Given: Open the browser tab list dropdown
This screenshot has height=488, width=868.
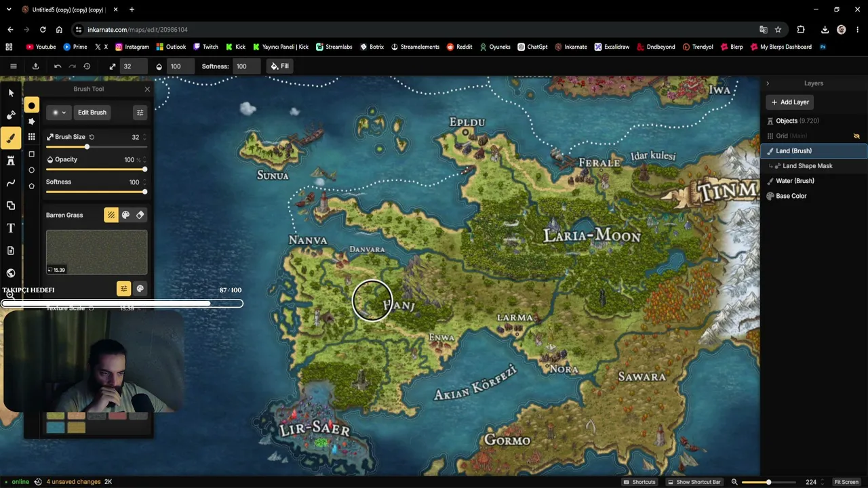Looking at the screenshot, I should pyautogui.click(x=9, y=9).
